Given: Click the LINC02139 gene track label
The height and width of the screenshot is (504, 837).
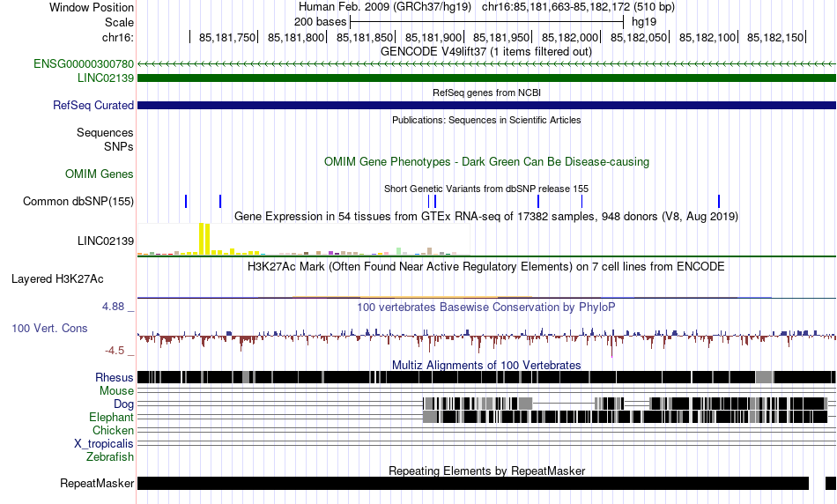Looking at the screenshot, I should 105,78.
